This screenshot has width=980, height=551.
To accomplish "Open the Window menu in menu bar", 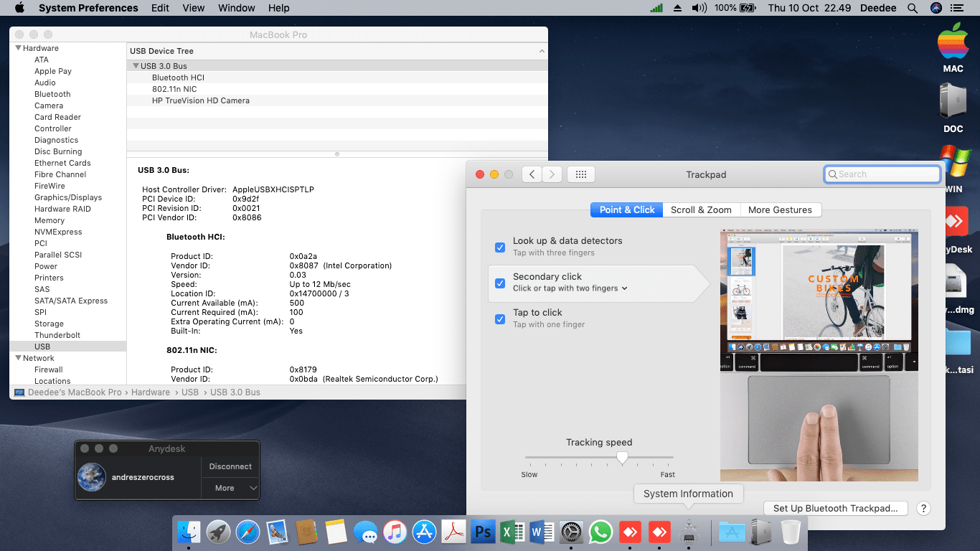I will pos(236,8).
